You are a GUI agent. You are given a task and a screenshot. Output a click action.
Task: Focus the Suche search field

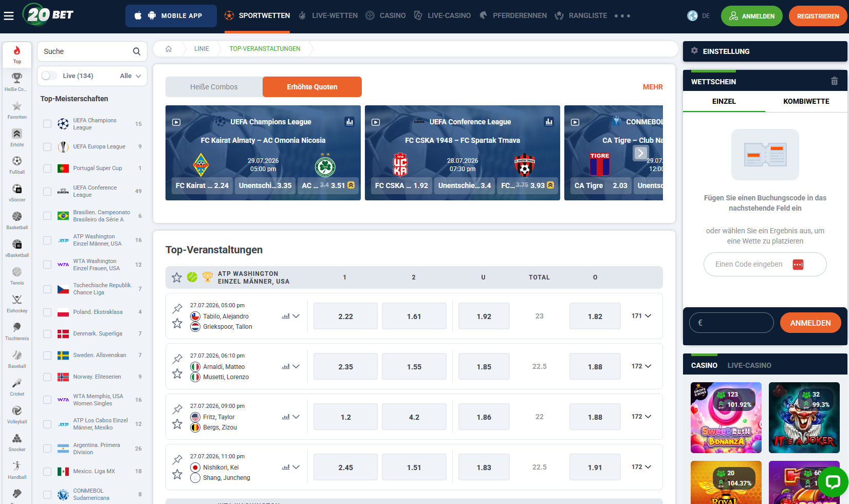[93, 51]
